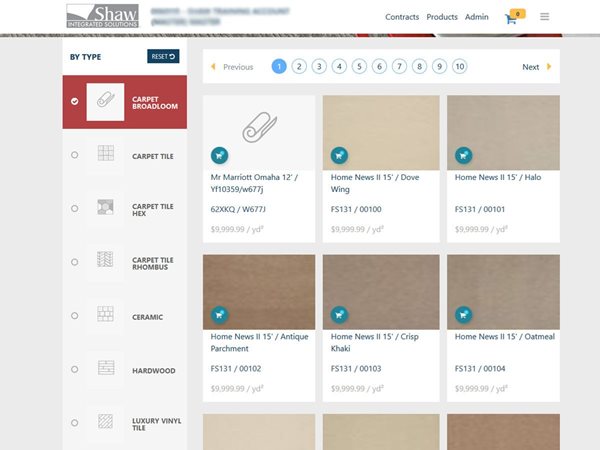Select the Hardwood radio button
Viewport: 600px width, 450px height.
(75, 369)
